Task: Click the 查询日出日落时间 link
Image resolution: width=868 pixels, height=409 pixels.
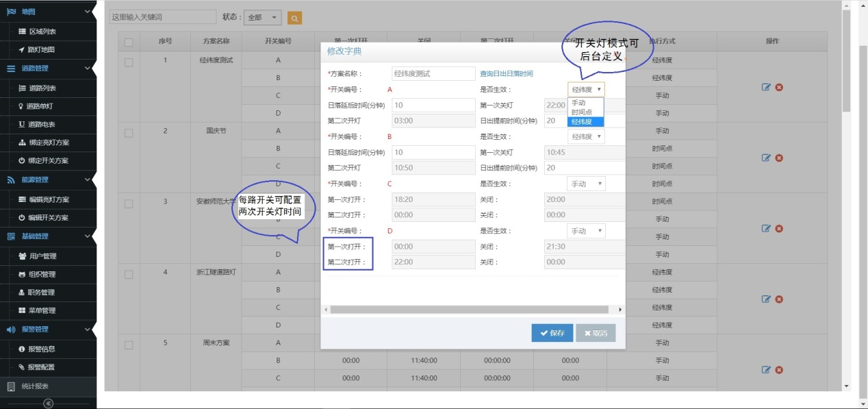Action: coord(506,73)
